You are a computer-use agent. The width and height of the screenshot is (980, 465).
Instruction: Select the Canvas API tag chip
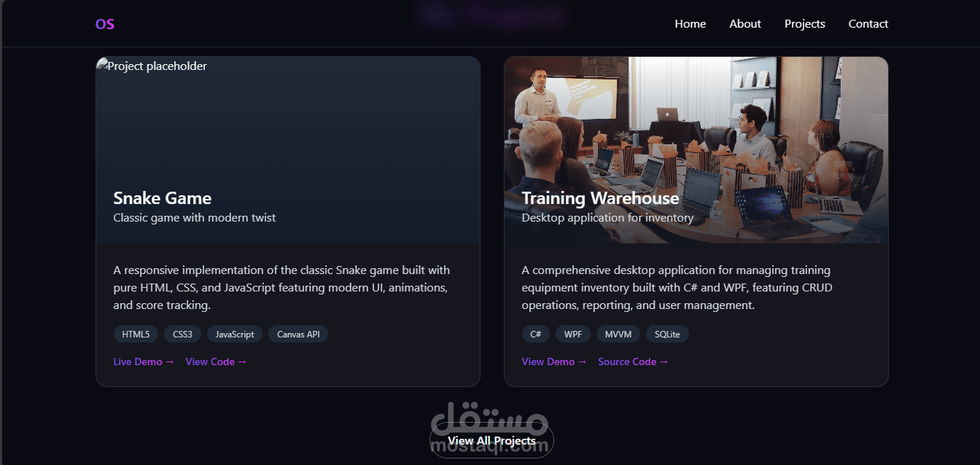point(298,335)
